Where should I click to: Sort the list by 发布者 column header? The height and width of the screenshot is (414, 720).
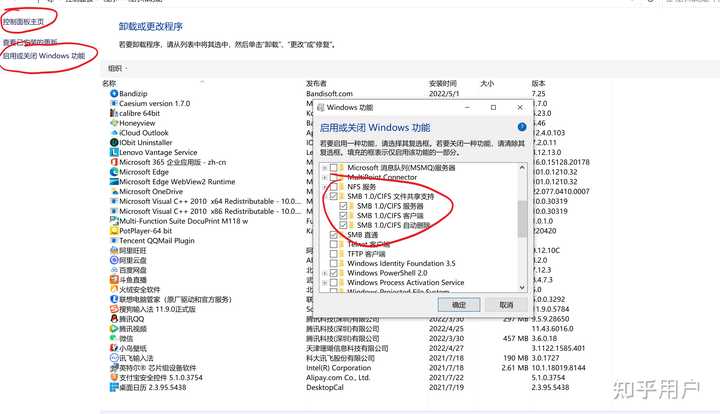click(316, 84)
